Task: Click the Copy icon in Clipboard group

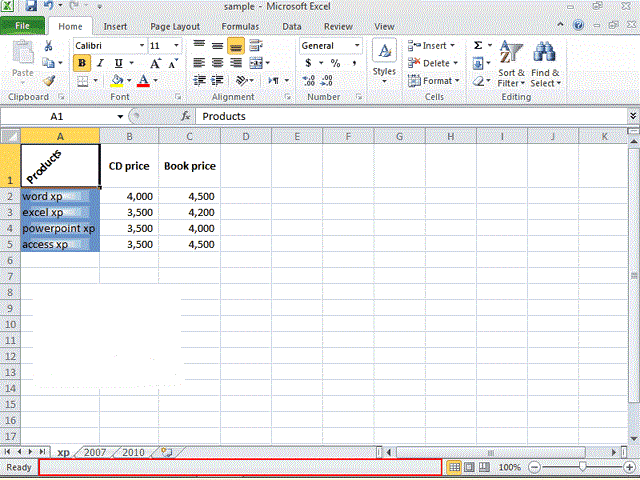Action: (48, 63)
